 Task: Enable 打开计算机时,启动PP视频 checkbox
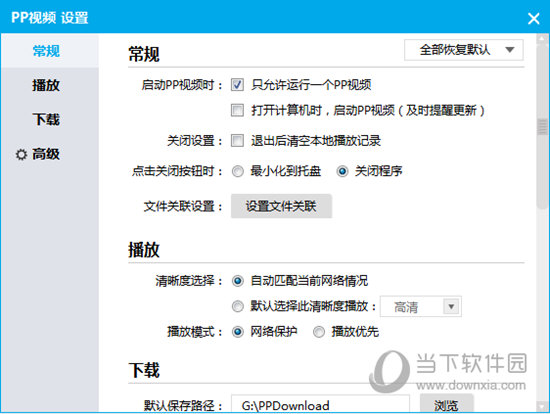(237, 110)
